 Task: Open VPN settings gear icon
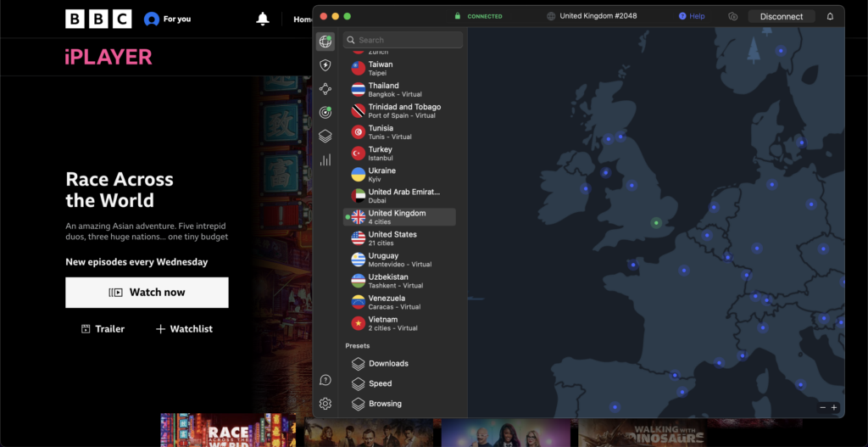coord(325,404)
